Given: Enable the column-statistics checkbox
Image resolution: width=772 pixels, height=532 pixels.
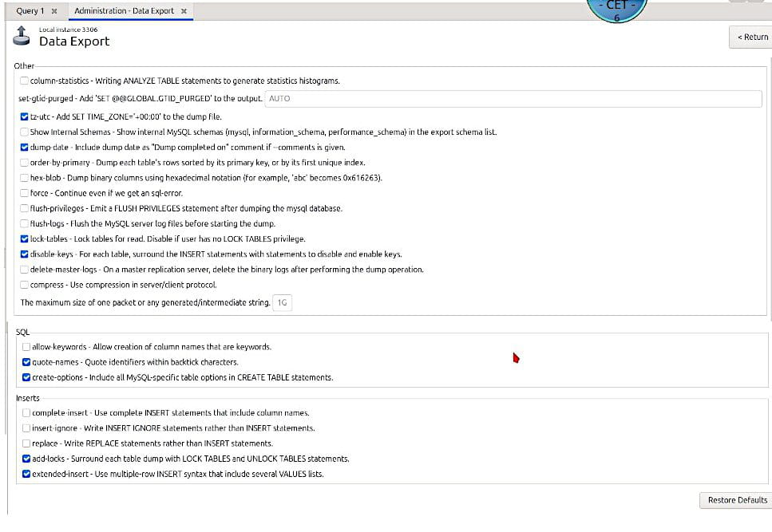Looking at the screenshot, I should pos(24,81).
